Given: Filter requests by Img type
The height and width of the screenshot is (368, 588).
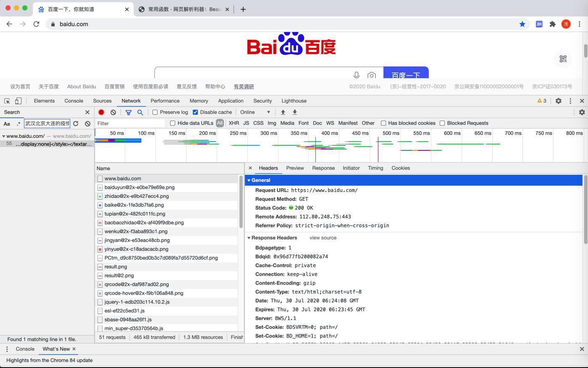Looking at the screenshot, I should tap(272, 123).
